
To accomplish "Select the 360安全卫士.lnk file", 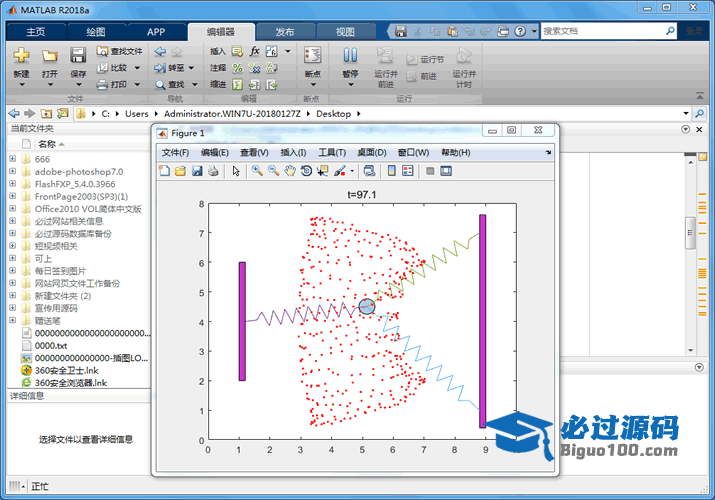I will (67, 370).
